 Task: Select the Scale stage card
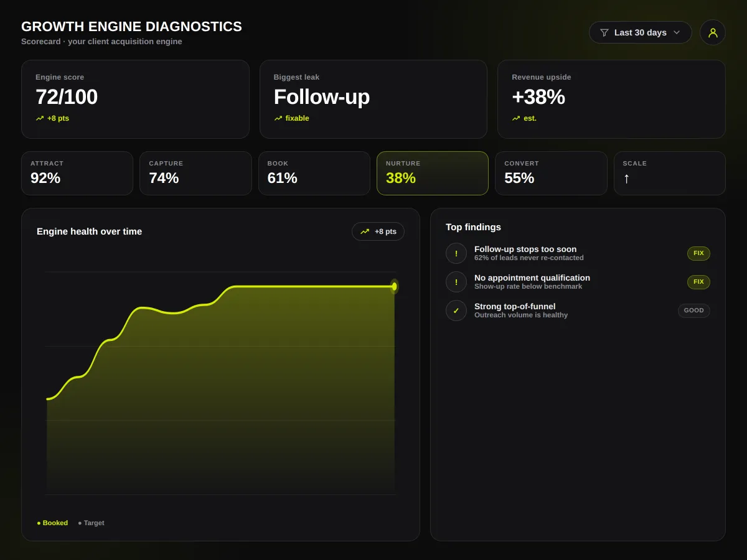[670, 173]
